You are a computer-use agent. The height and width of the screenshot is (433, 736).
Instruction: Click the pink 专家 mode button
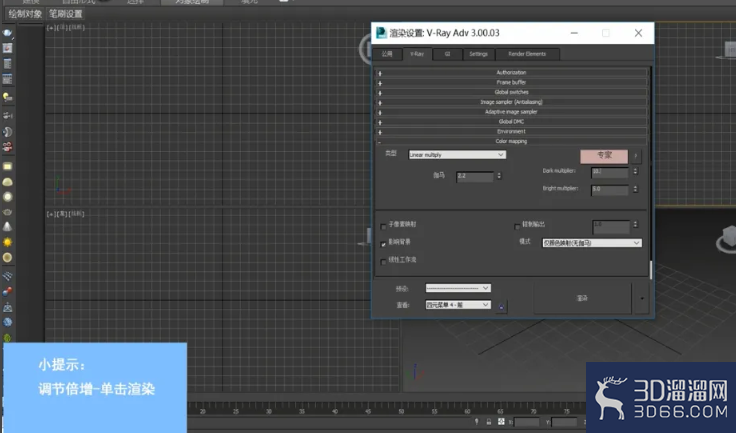coord(604,156)
